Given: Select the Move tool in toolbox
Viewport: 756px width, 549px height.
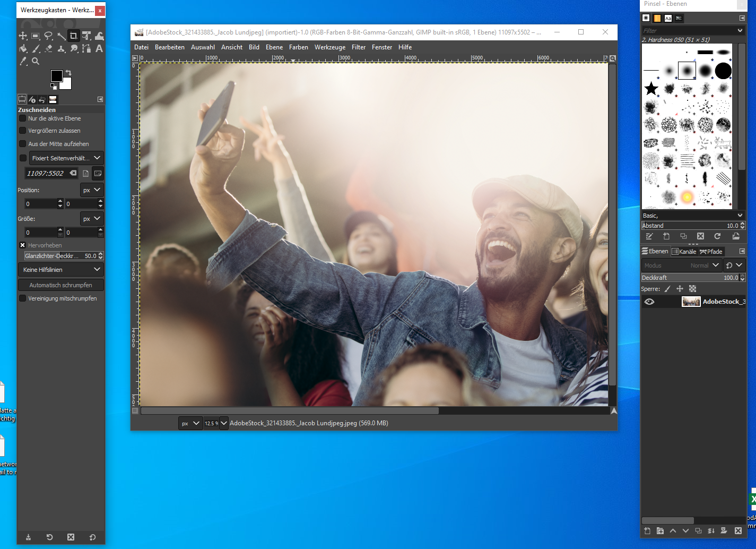Looking at the screenshot, I should pos(23,36).
